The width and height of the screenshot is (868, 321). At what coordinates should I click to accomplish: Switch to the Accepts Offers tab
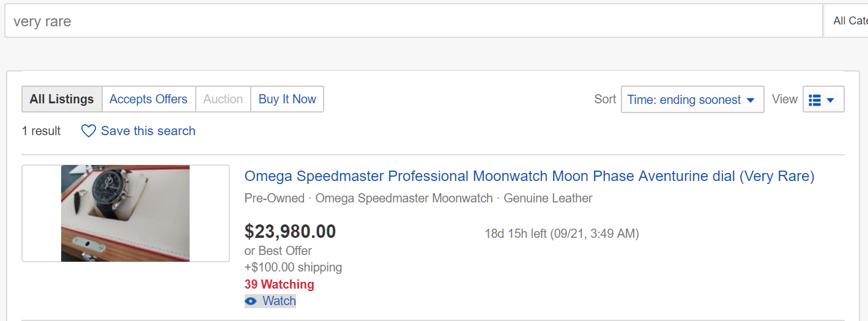coord(149,99)
